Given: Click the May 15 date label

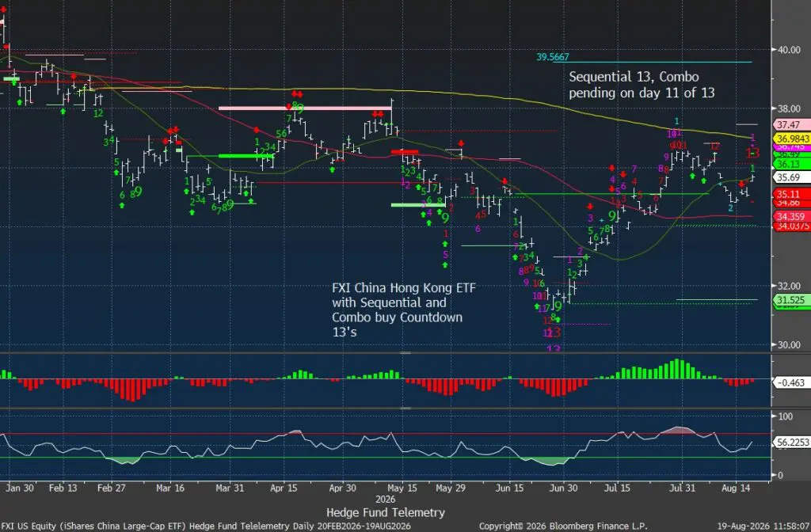Looking at the screenshot, I should point(402,488).
